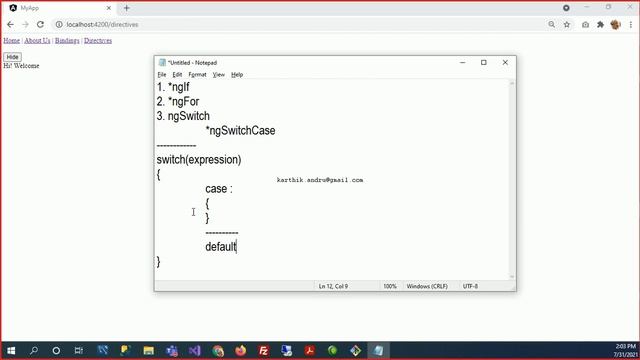Open Notepad File menu
This screenshot has width=640, height=360.
click(x=162, y=75)
